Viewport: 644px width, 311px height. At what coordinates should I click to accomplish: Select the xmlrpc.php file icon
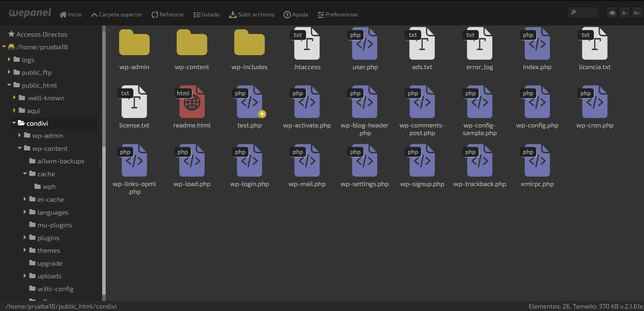537,161
